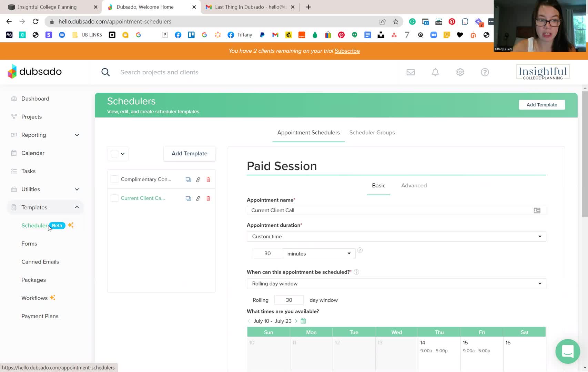Open Tasks in sidebar
The image size is (588, 372).
28,171
